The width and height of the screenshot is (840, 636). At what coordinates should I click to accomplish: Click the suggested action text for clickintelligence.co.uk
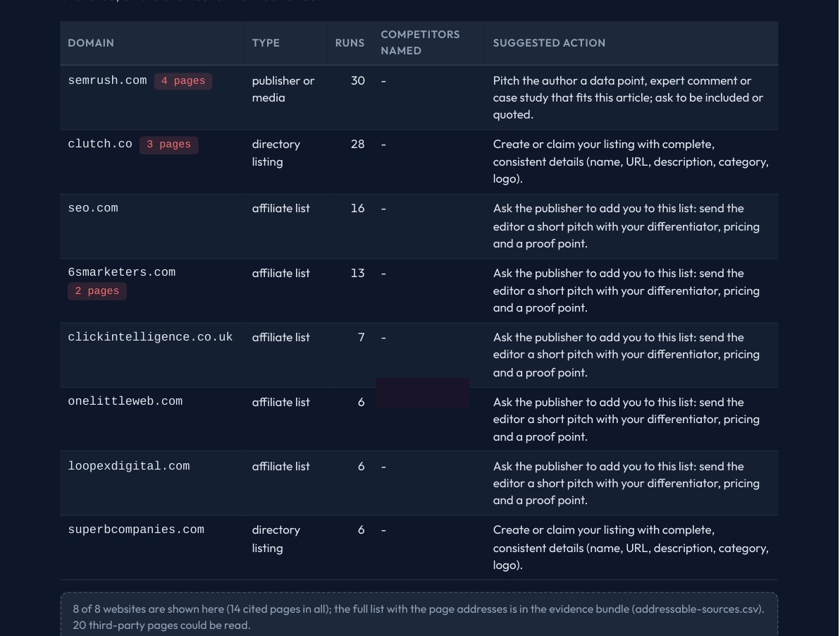coord(626,355)
